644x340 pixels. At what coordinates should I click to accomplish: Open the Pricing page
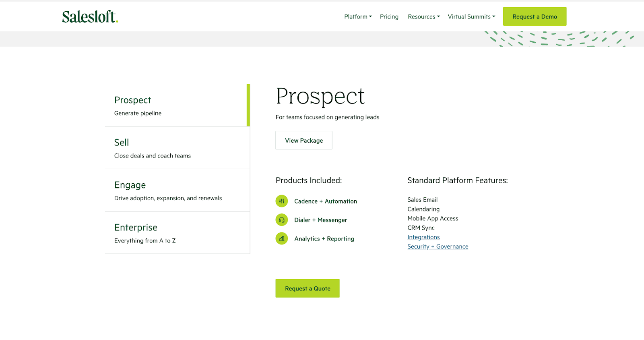(389, 17)
